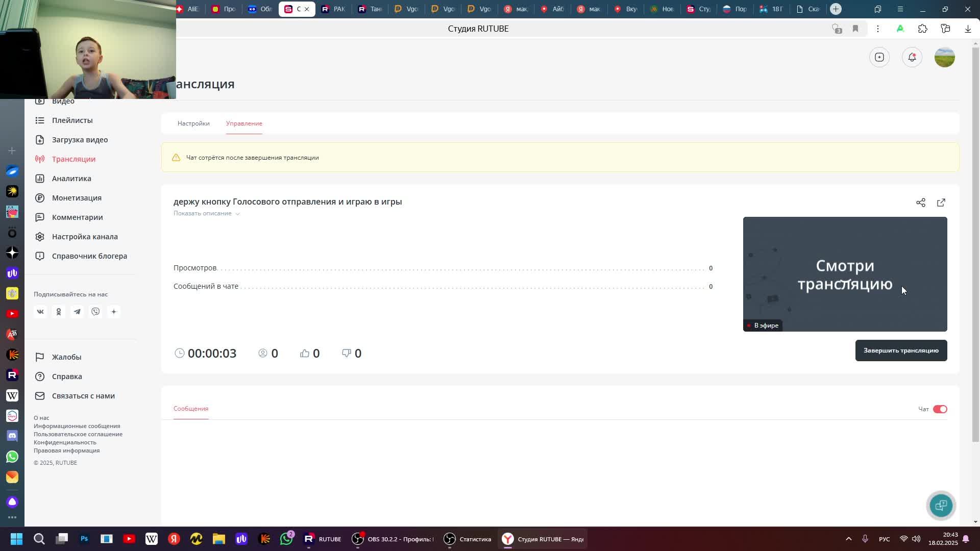
Task: Open Справка in sidebar
Action: pos(67,377)
